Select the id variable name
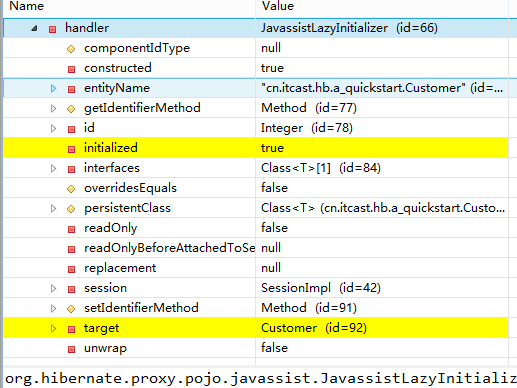The width and height of the screenshot is (517, 388). tap(89, 128)
